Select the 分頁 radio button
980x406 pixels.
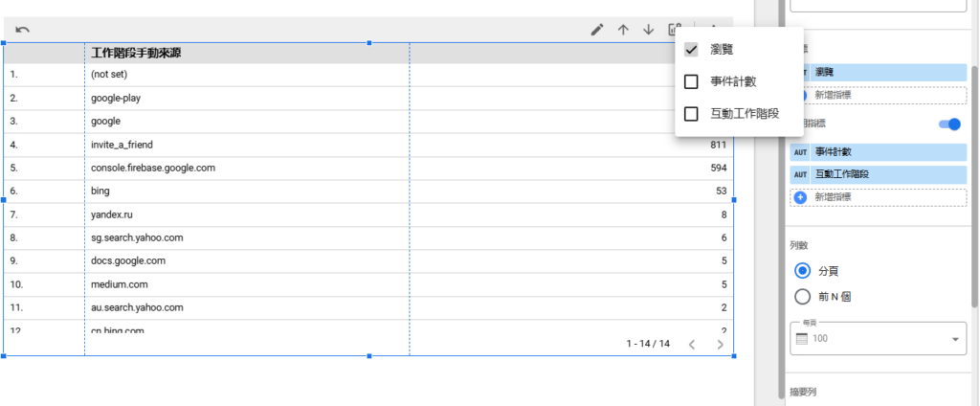tap(803, 271)
